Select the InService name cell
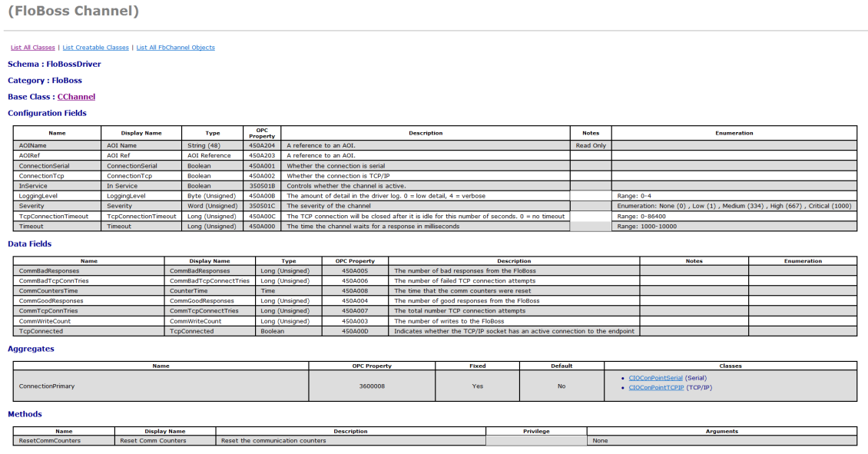 pyautogui.click(x=57, y=186)
